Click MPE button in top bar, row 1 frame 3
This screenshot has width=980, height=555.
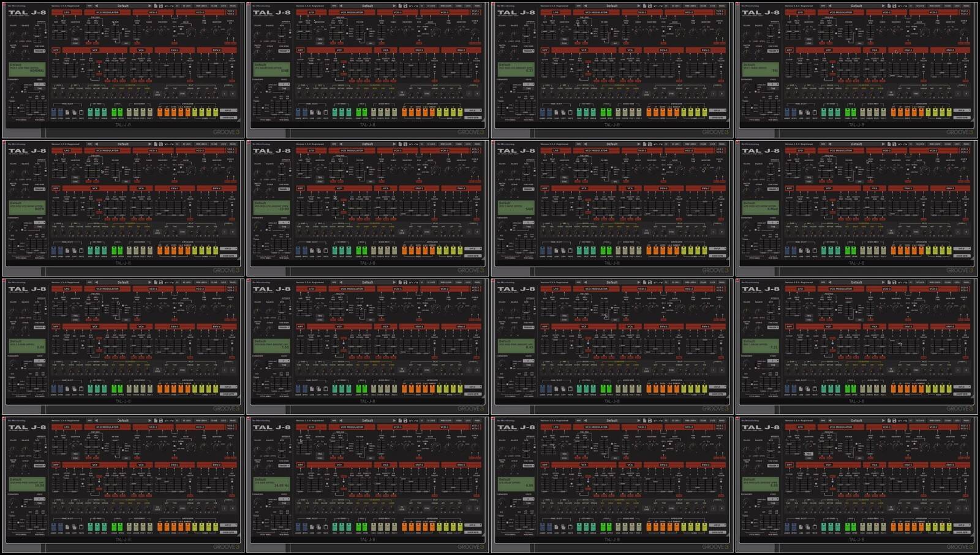(579, 6)
